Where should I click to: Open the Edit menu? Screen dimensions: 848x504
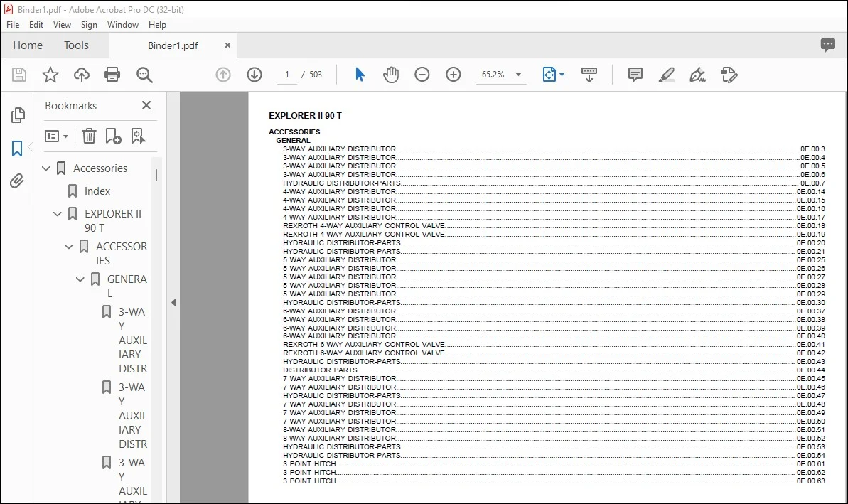[x=36, y=25]
